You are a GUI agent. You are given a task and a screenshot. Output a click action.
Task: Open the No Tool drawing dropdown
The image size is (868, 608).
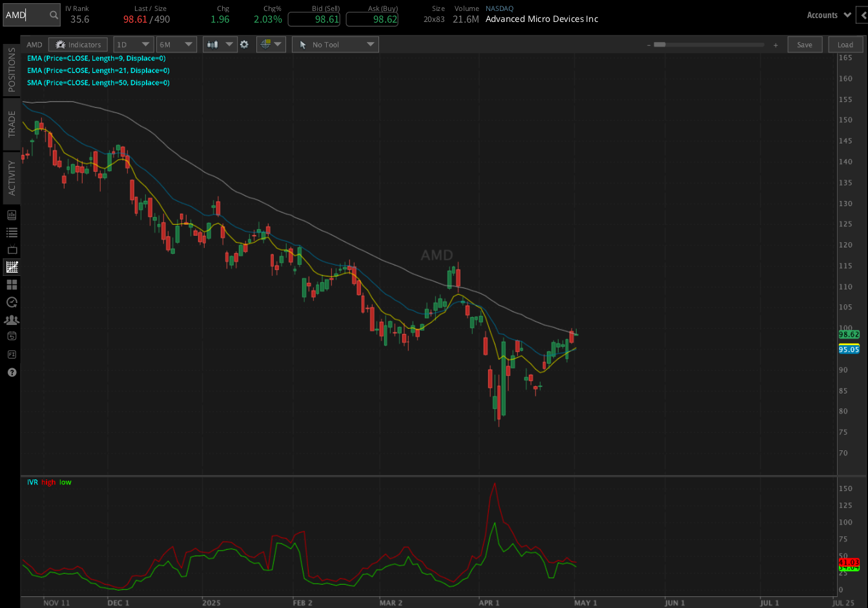[x=335, y=45]
